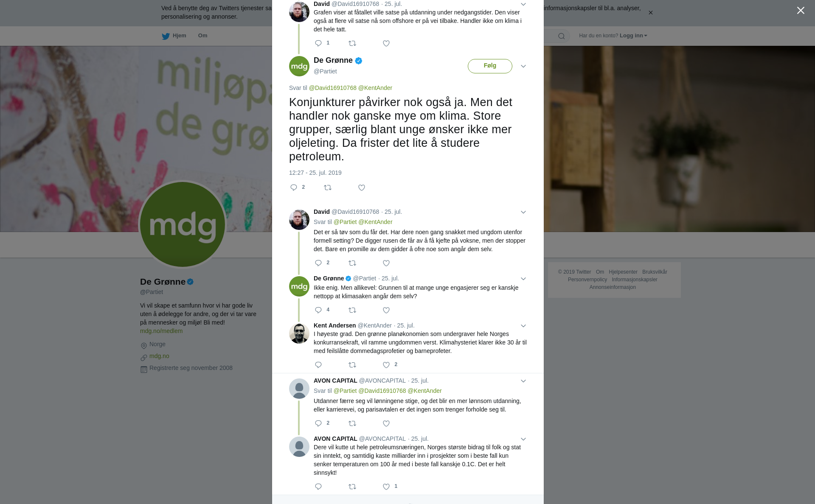Expand options chevron next to Følg

(x=523, y=66)
